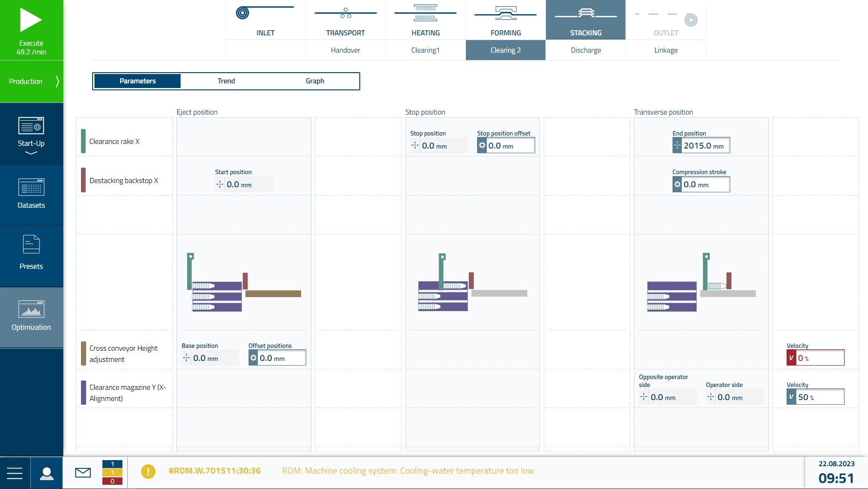Open the Datasets icon

31,187
